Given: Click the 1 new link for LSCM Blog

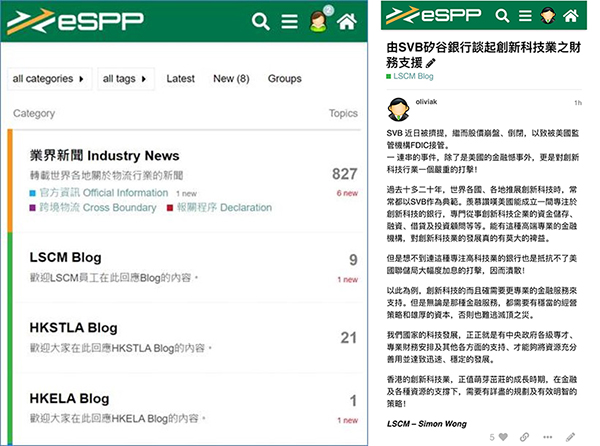Looking at the screenshot, I should (347, 280).
